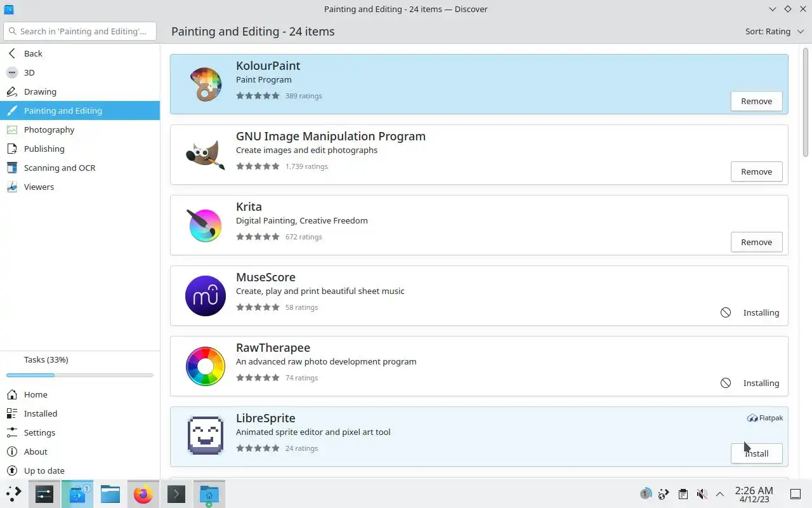812x508 pixels.
Task: Remove KolourPaint
Action: pyautogui.click(x=756, y=101)
